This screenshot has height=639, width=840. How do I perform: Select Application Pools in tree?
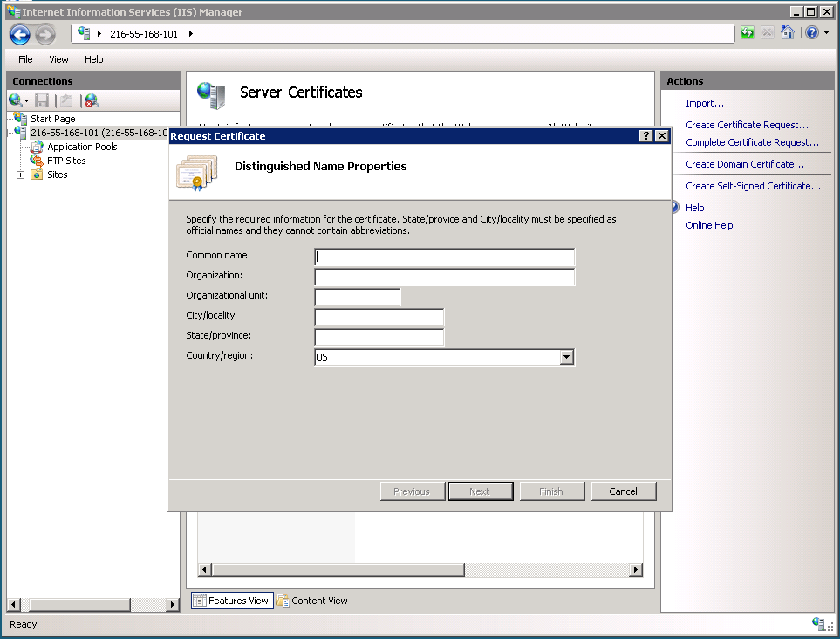tap(82, 147)
